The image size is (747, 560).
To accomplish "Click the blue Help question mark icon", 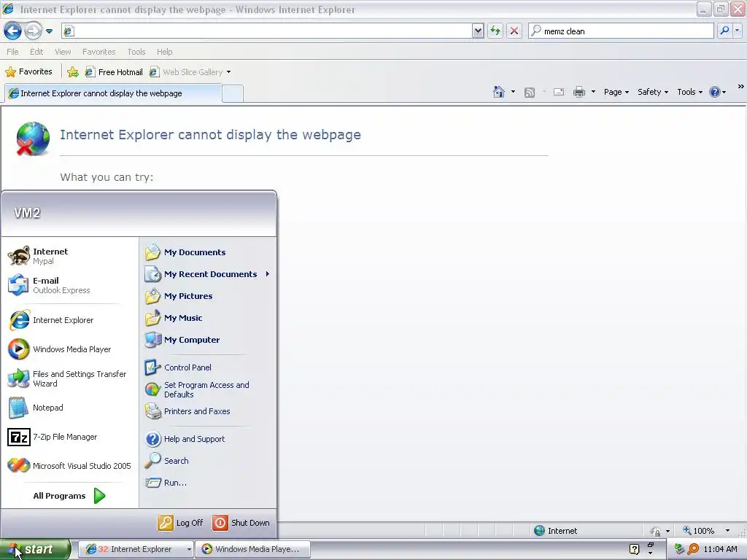I will pyautogui.click(x=715, y=92).
